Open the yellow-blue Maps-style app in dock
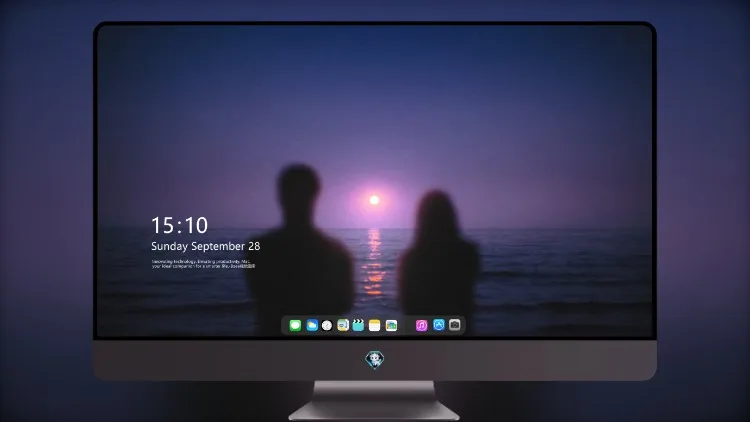This screenshot has height=422, width=750. pyautogui.click(x=343, y=325)
